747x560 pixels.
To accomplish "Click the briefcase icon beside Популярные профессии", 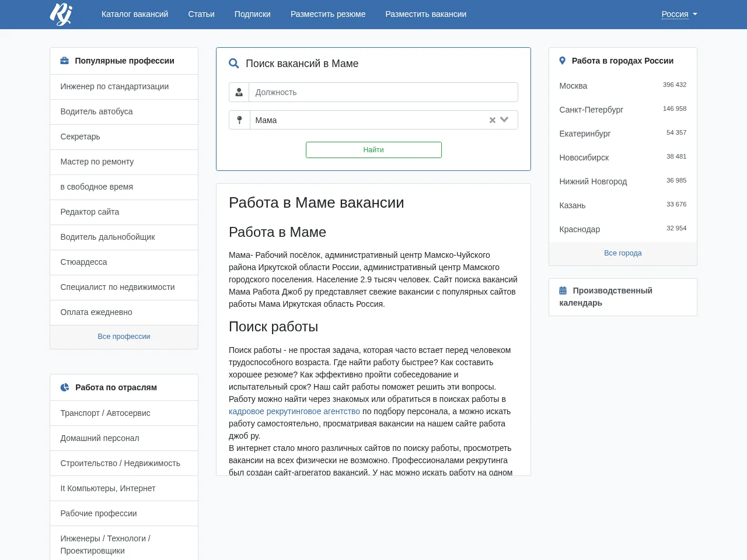I will (x=65, y=61).
